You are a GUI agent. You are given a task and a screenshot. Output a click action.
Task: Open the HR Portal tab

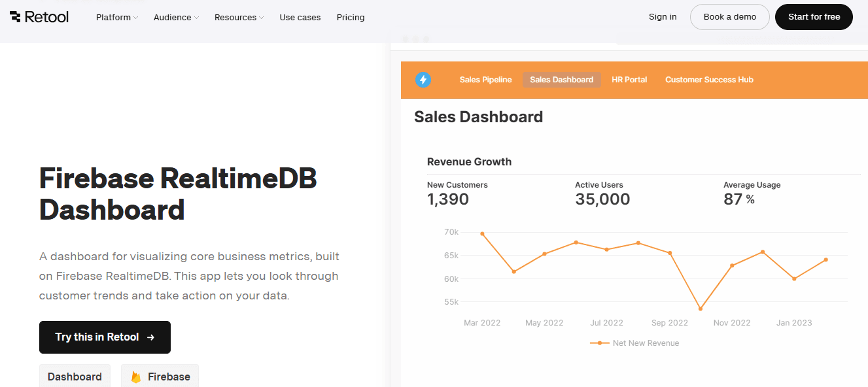pyautogui.click(x=629, y=80)
